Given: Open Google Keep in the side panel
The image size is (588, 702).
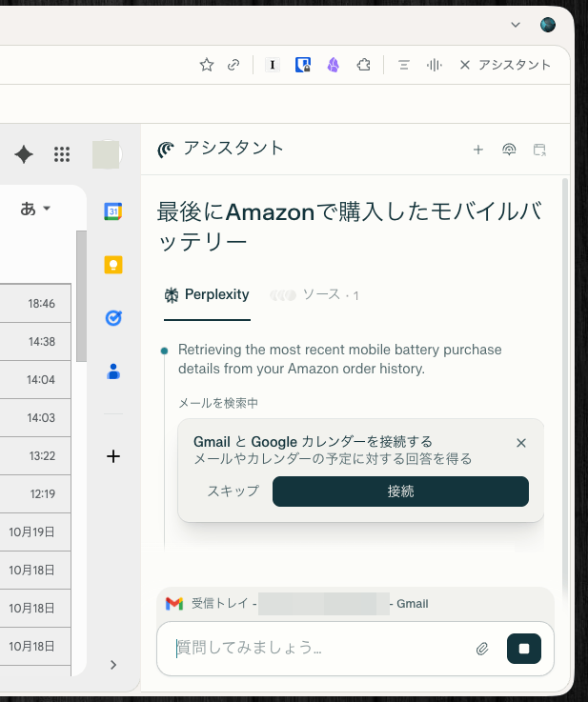Looking at the screenshot, I should (112, 265).
